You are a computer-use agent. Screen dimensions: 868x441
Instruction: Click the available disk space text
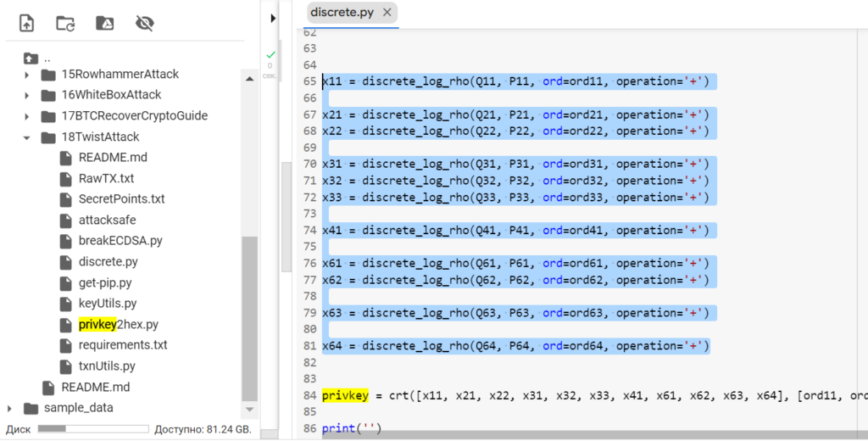(203, 429)
